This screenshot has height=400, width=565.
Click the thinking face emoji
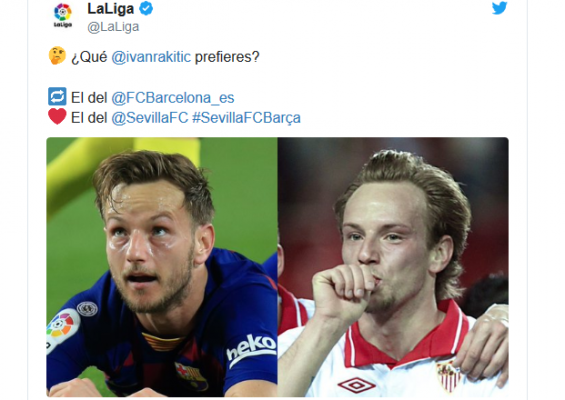pyautogui.click(x=57, y=56)
